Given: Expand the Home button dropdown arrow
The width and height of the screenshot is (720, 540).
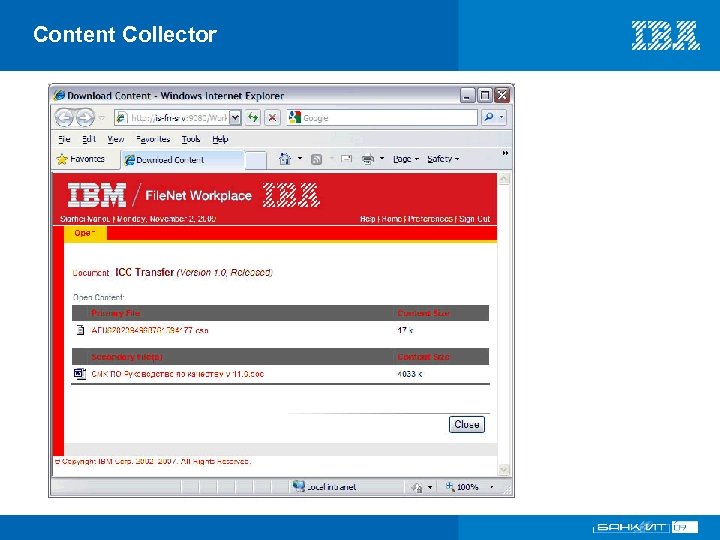Looking at the screenshot, I should [x=300, y=159].
